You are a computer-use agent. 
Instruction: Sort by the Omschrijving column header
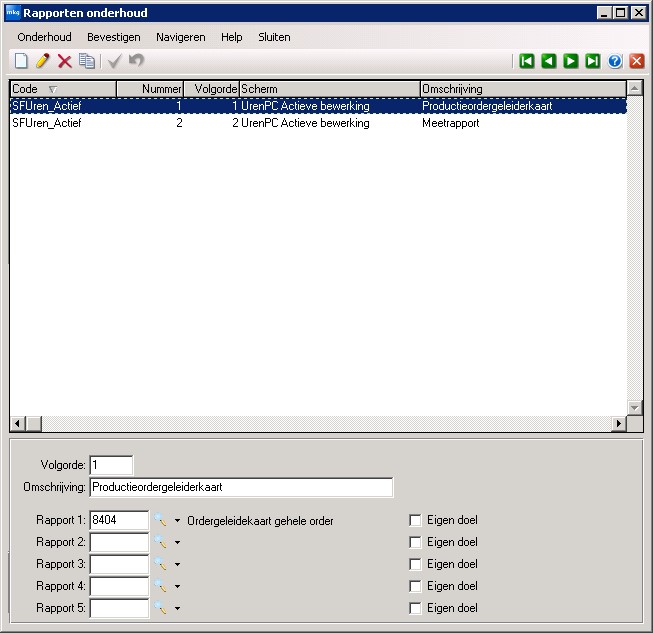coord(523,89)
